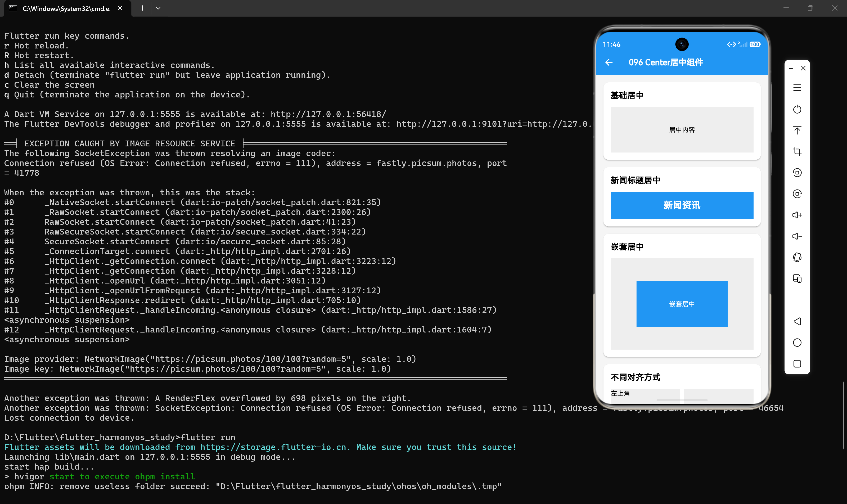Click the 新闻标题居中 card heading

coord(635,180)
